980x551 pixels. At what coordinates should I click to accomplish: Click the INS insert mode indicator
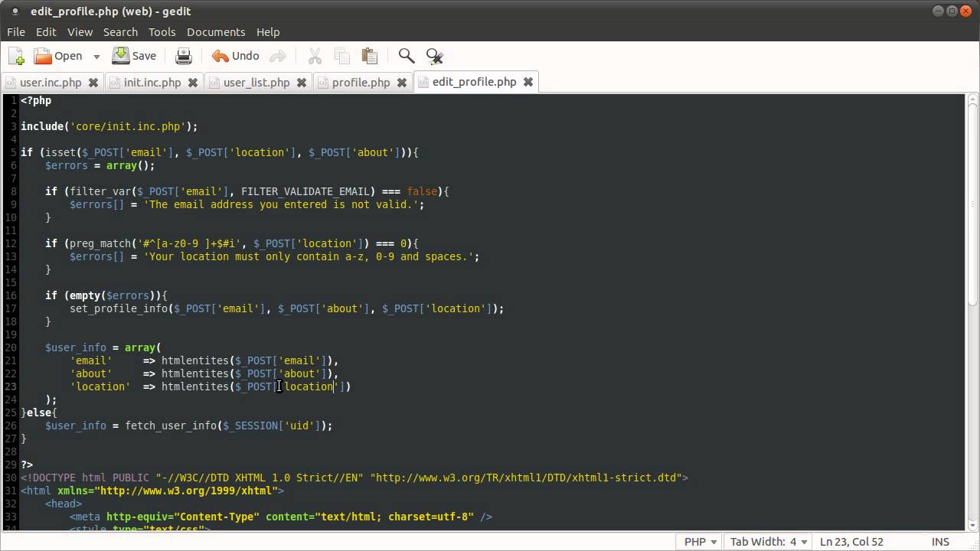(940, 541)
